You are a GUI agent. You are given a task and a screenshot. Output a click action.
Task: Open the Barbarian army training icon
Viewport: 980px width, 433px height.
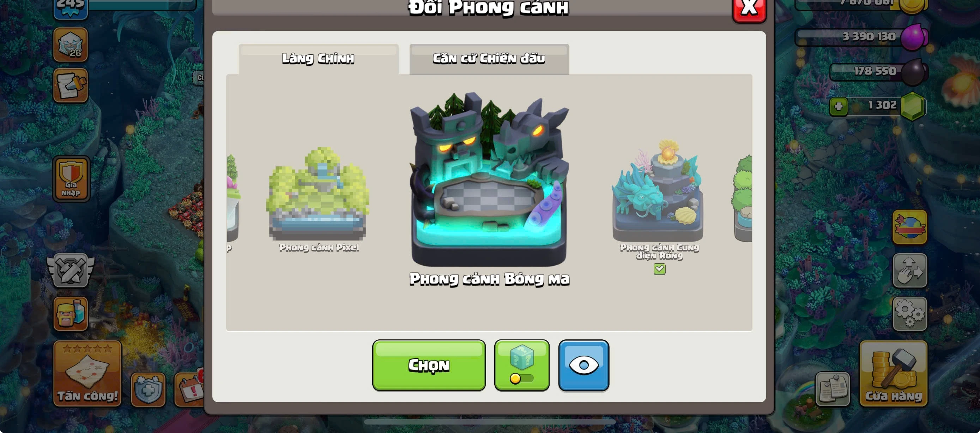pyautogui.click(x=71, y=313)
